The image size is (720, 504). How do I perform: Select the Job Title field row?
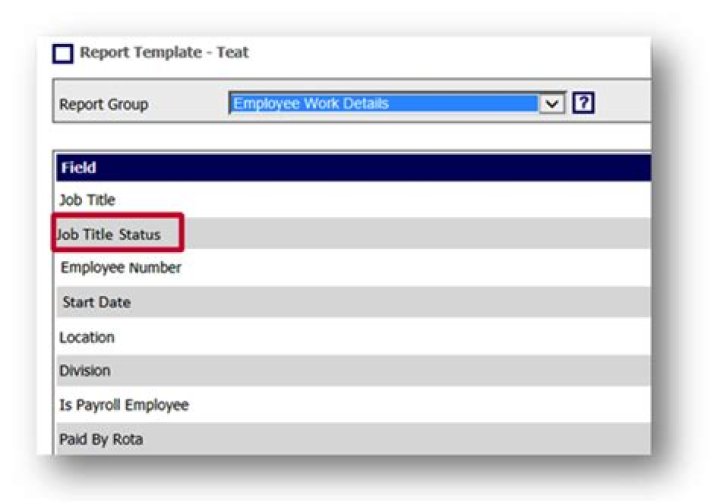click(x=353, y=200)
